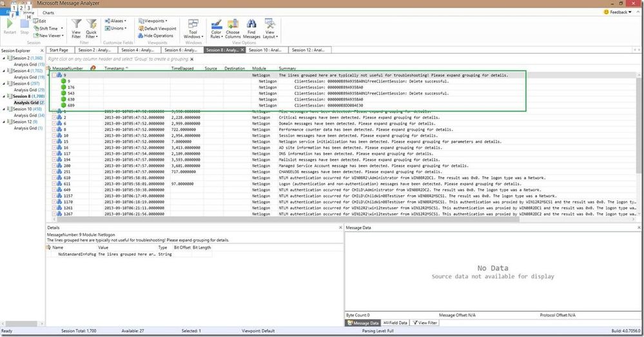
Task: Switch to the Session 10 tab
Action: pos(266,50)
